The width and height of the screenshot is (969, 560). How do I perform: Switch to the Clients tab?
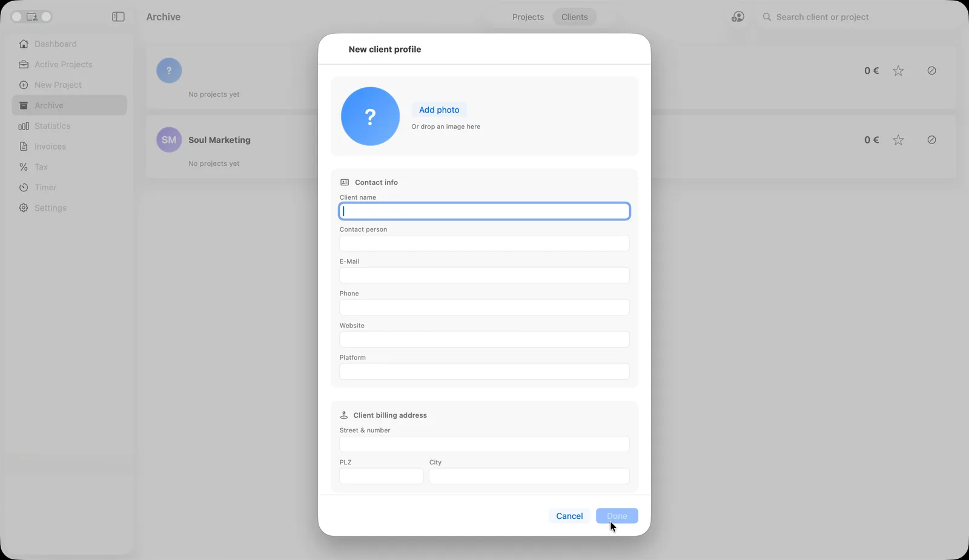pyautogui.click(x=574, y=17)
